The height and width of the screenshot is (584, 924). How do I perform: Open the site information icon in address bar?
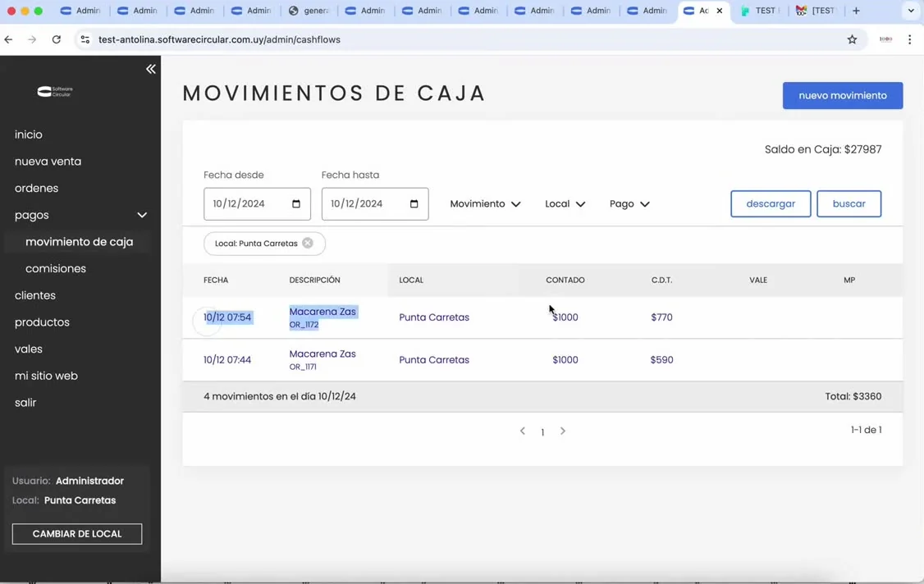85,39
